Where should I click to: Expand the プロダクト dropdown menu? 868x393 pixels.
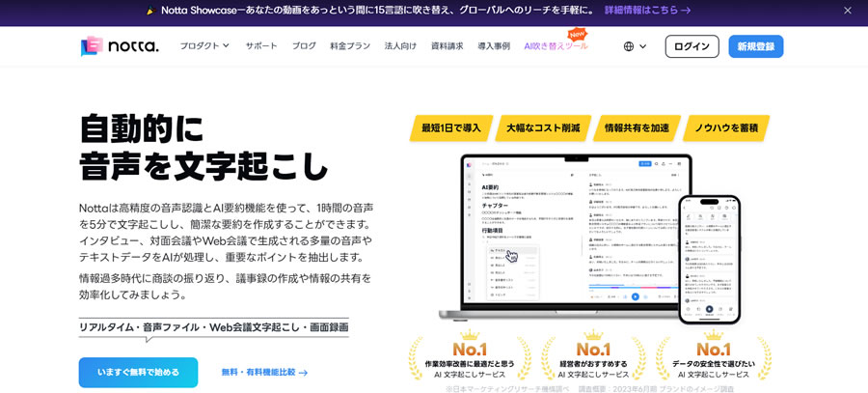204,46
